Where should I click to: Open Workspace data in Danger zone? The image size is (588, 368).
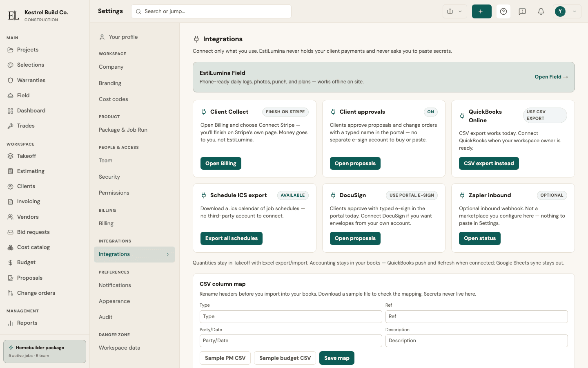point(134,348)
